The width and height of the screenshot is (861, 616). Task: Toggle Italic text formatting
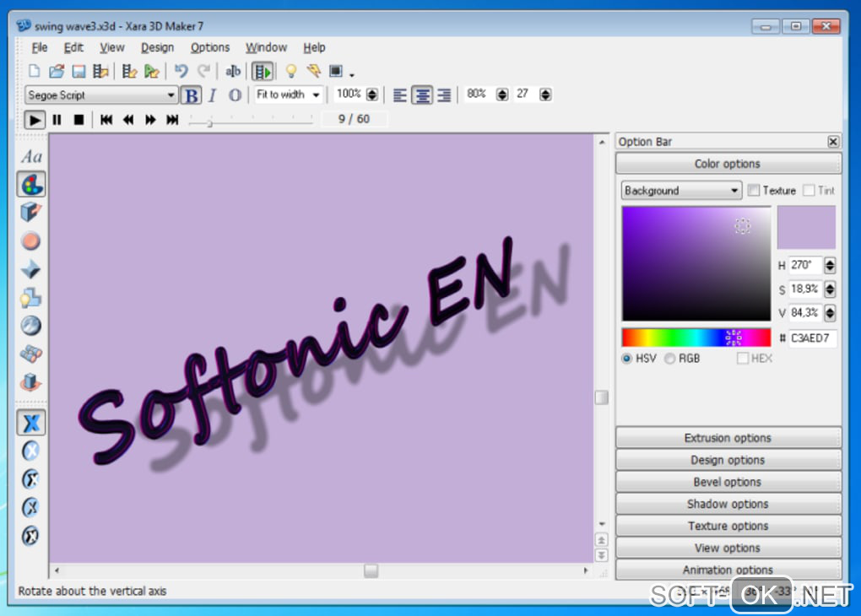pyautogui.click(x=213, y=95)
